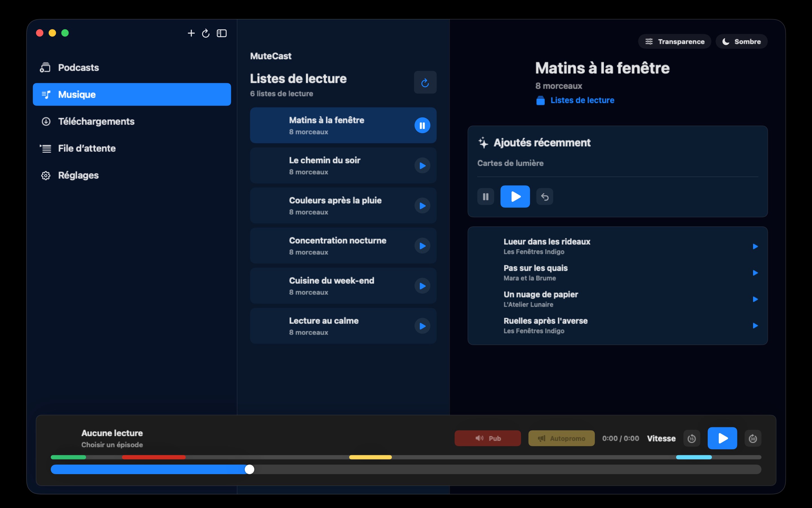Click the red segment on the timeline
This screenshot has height=508, width=812.
[x=154, y=457]
